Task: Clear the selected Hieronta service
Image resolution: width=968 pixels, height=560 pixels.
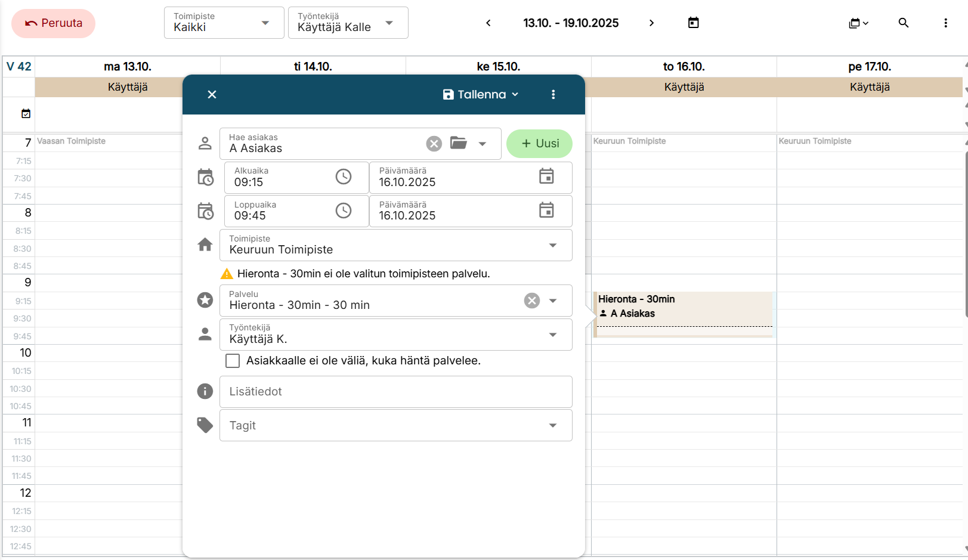Action: click(x=531, y=301)
